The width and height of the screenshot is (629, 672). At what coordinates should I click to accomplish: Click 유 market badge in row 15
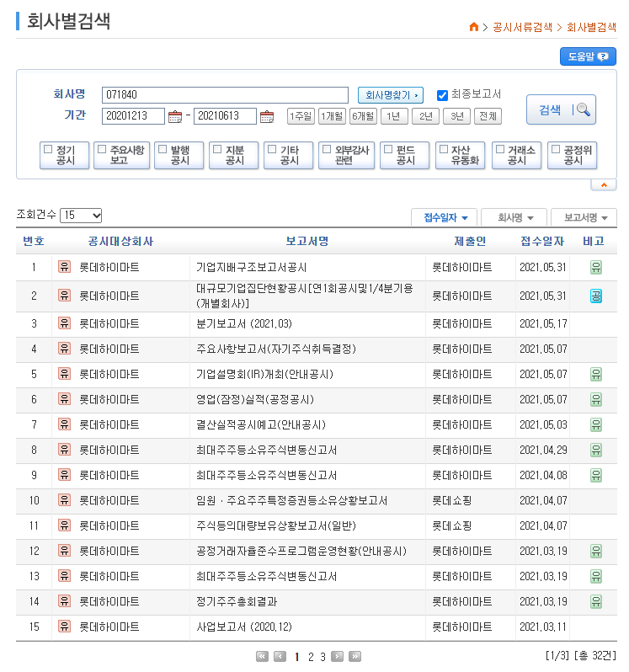click(64, 627)
